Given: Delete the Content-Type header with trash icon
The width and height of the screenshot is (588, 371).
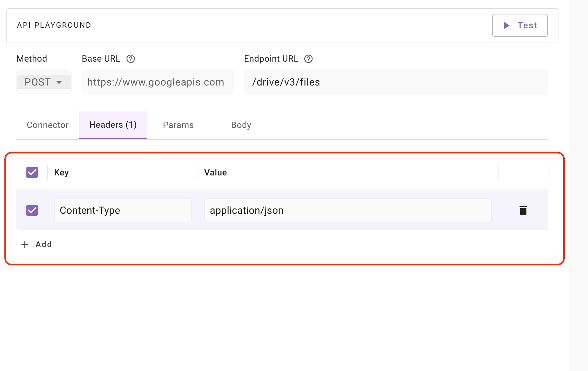Looking at the screenshot, I should pos(523,210).
